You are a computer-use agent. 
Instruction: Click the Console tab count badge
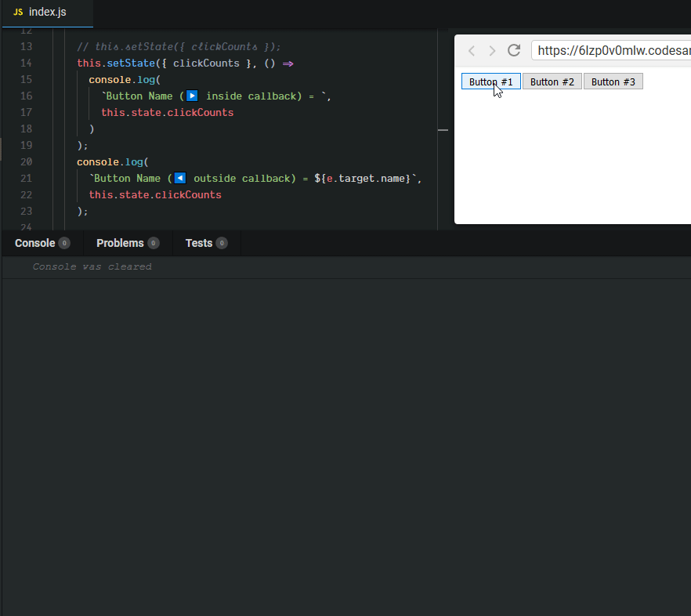pyautogui.click(x=64, y=244)
